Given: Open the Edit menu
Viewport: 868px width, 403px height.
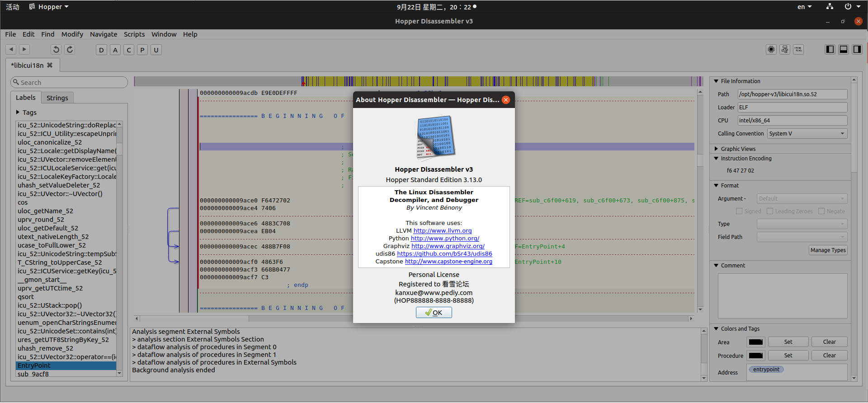Looking at the screenshot, I should (x=28, y=34).
